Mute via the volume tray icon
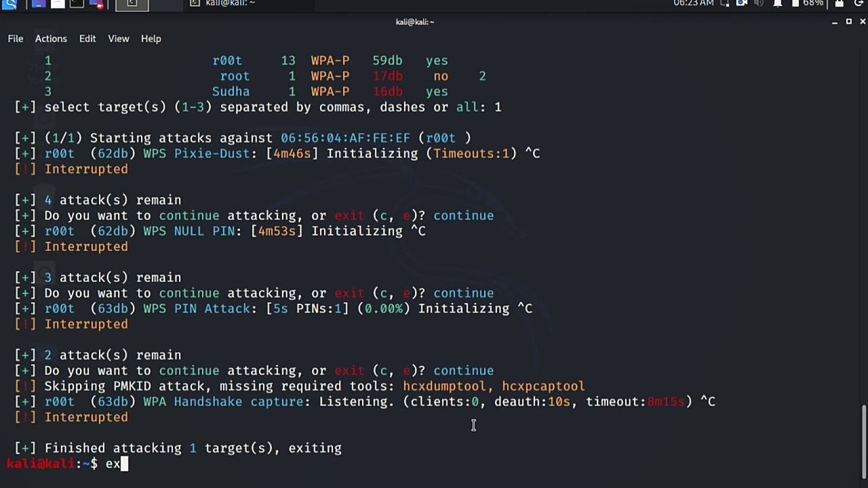This screenshot has width=868, height=488. (759, 3)
